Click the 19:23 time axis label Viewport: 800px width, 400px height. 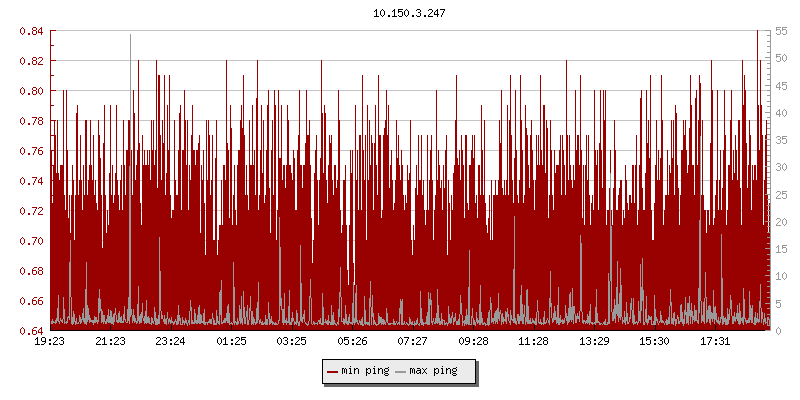point(50,342)
